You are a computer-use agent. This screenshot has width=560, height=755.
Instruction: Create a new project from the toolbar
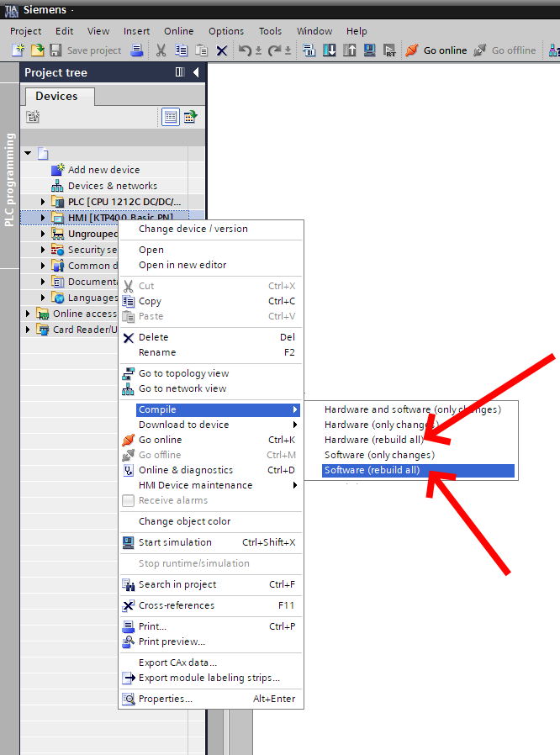pos(18,50)
